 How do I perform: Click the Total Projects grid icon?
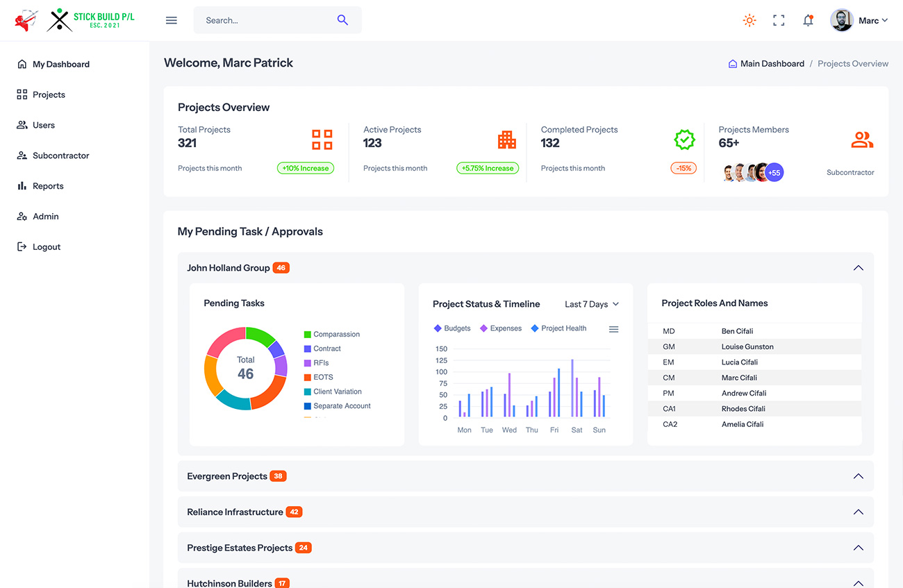pos(322,140)
